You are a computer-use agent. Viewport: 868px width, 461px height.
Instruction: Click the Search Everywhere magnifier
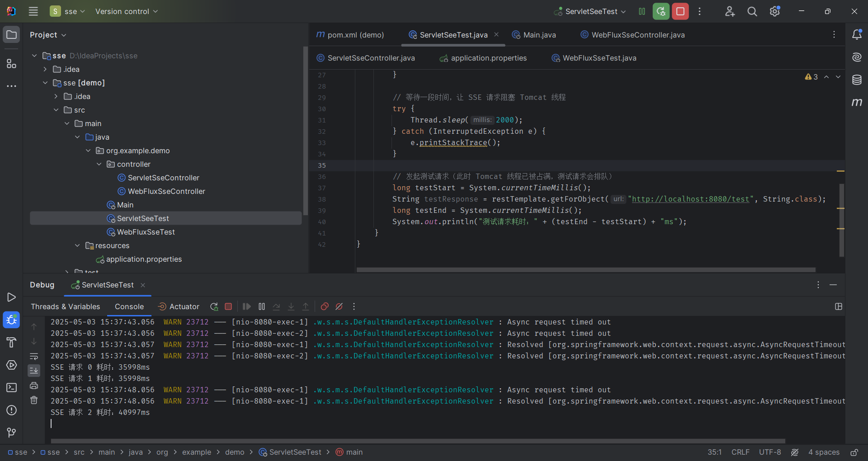(752, 11)
